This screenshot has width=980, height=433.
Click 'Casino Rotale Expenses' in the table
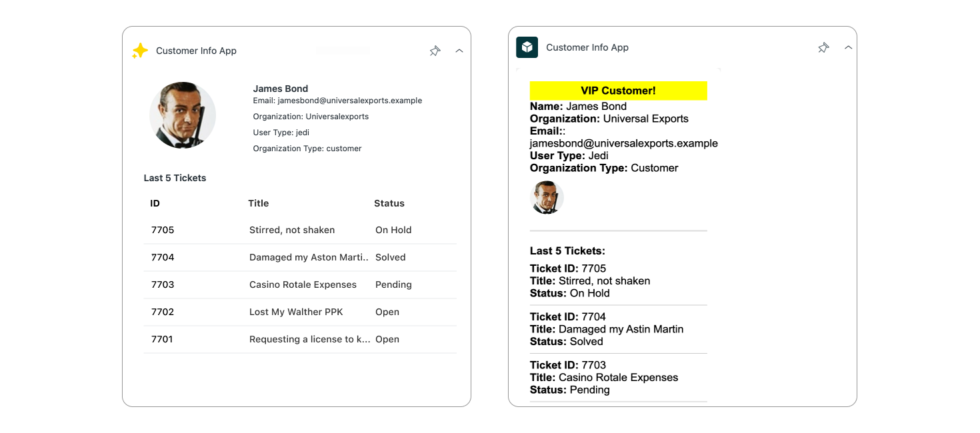[303, 284]
